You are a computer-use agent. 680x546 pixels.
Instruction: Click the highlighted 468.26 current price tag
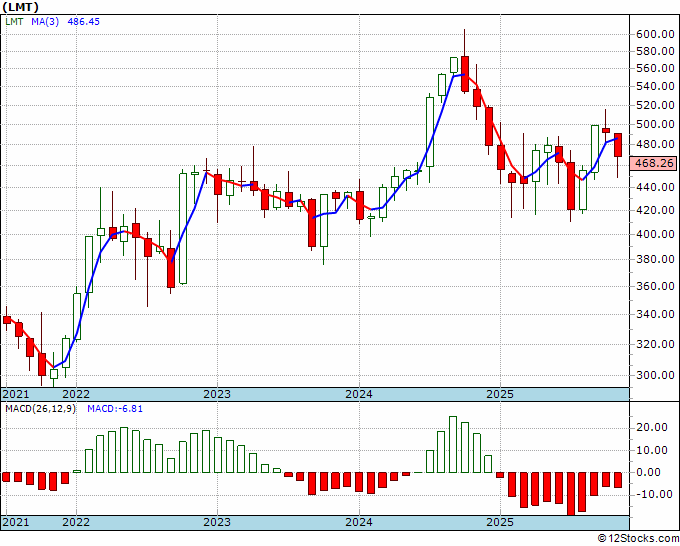coord(654,163)
